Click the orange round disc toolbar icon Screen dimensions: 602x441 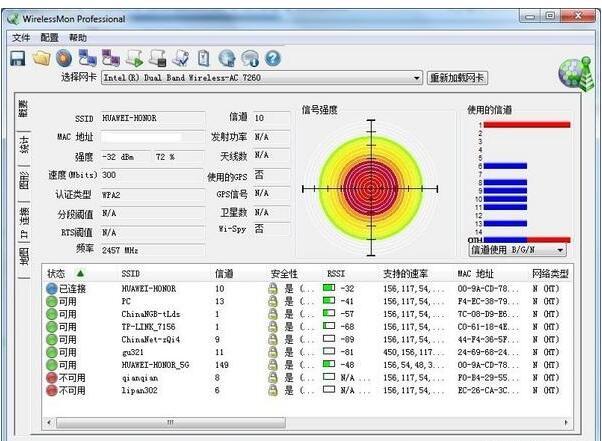[x=64, y=58]
